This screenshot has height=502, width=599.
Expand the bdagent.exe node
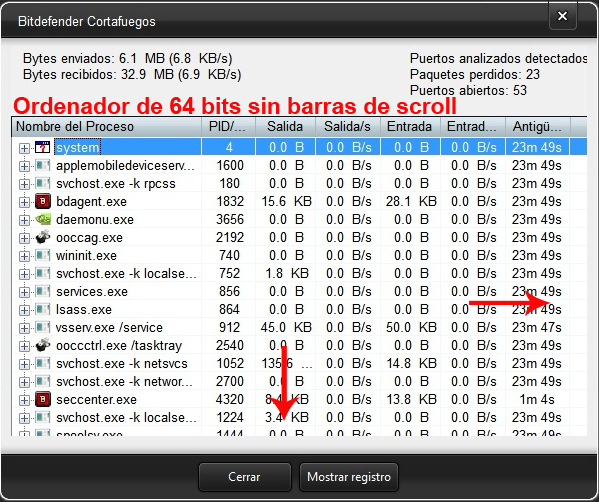(24, 202)
